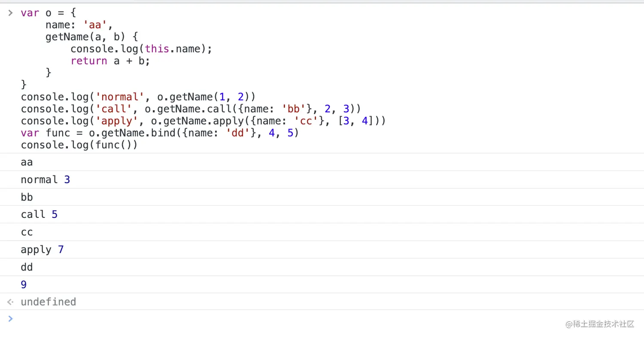
Task: Click the 'normal 3' output line
Action: 322,180
